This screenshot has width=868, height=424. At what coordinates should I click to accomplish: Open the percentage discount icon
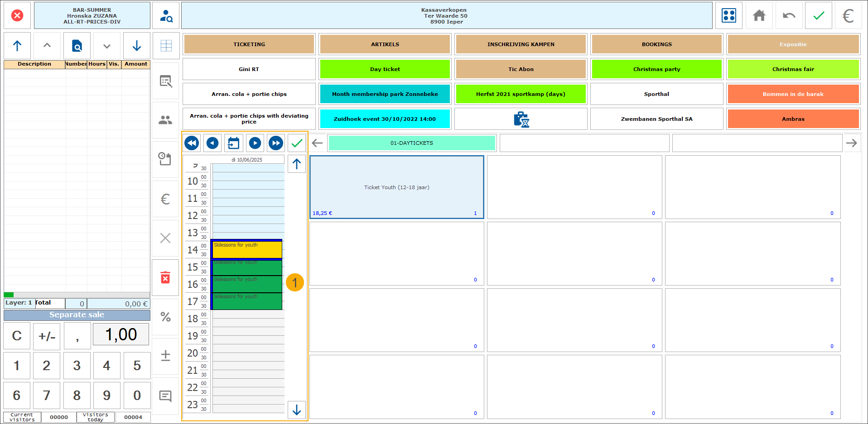[165, 317]
